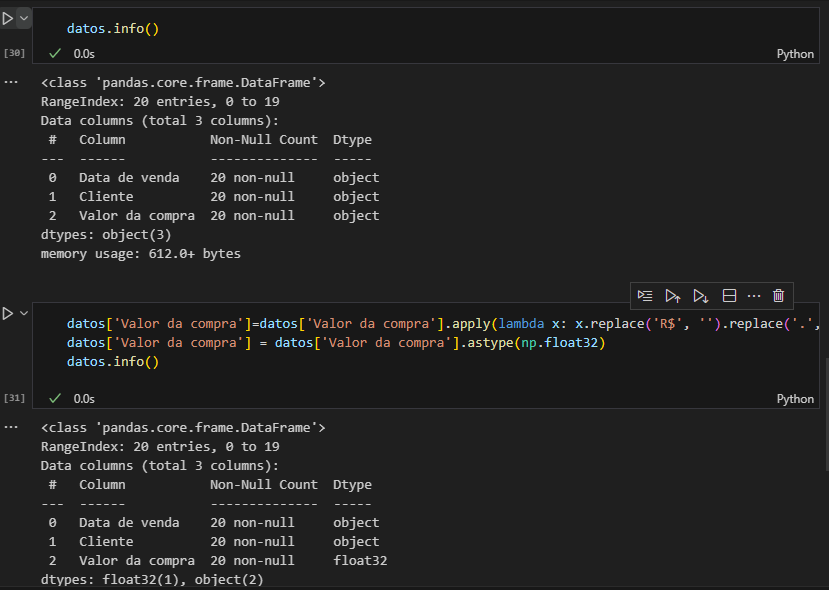This screenshot has height=590, width=829.
Task: Click Split Cell toolbar icon
Action: [x=730, y=296]
